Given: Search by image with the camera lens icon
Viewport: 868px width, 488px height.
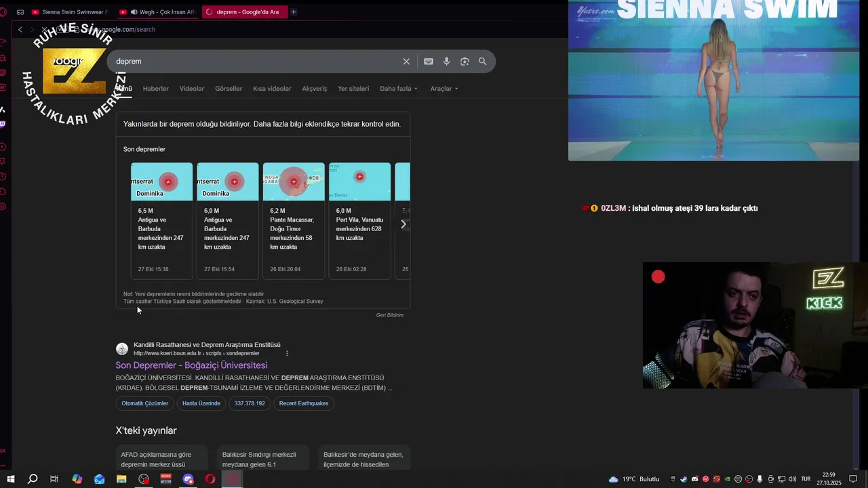Looking at the screenshot, I should point(465,62).
